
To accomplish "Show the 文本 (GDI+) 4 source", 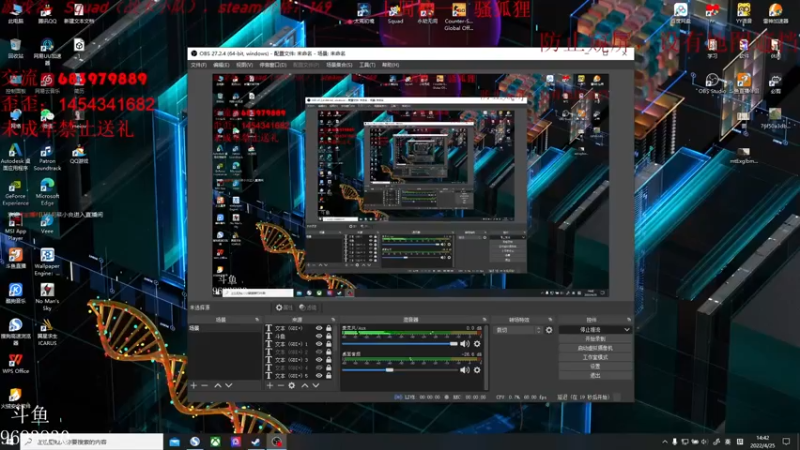I will pyautogui.click(x=319, y=368).
